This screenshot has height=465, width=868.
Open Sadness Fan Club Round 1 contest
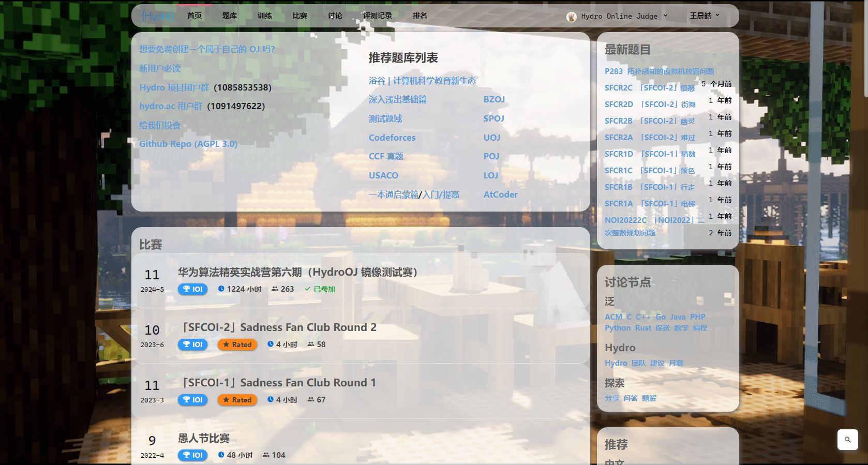coord(277,383)
